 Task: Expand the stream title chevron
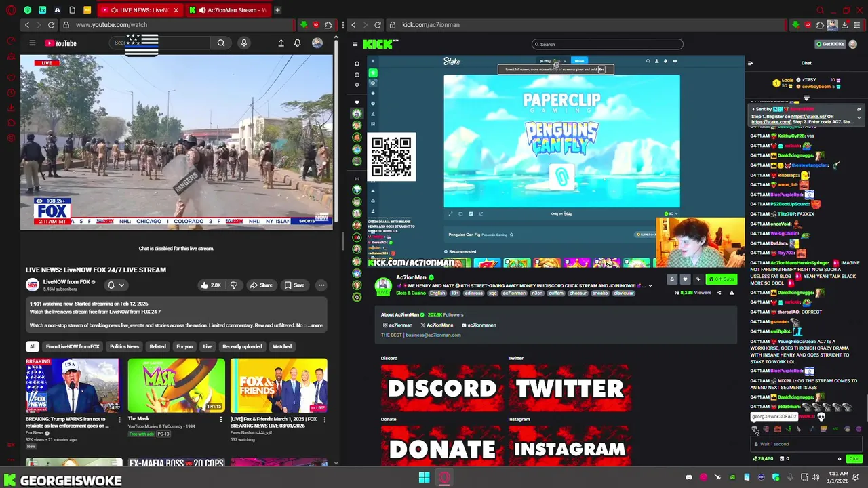(650, 286)
